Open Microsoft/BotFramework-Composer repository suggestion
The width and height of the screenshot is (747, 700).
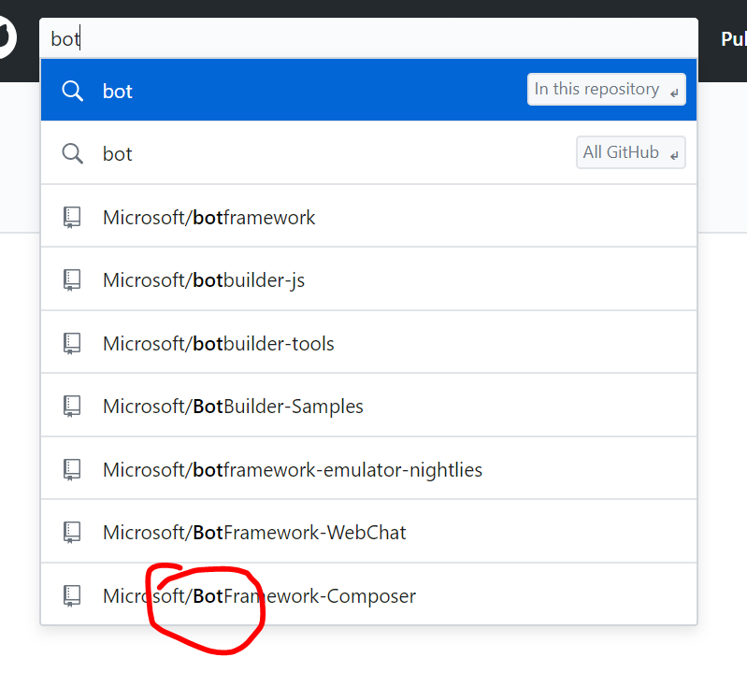(x=368, y=594)
